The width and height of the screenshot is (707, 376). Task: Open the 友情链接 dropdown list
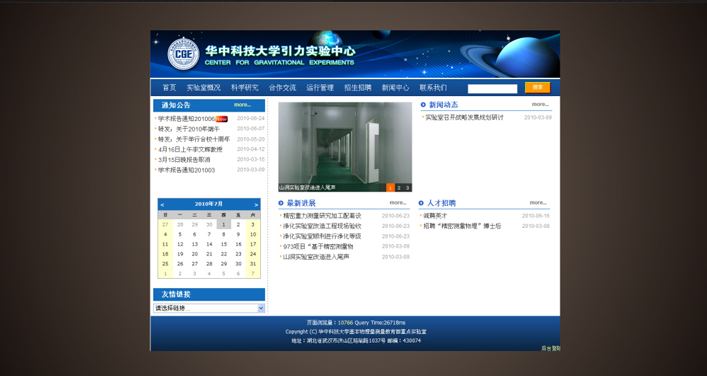tap(209, 308)
